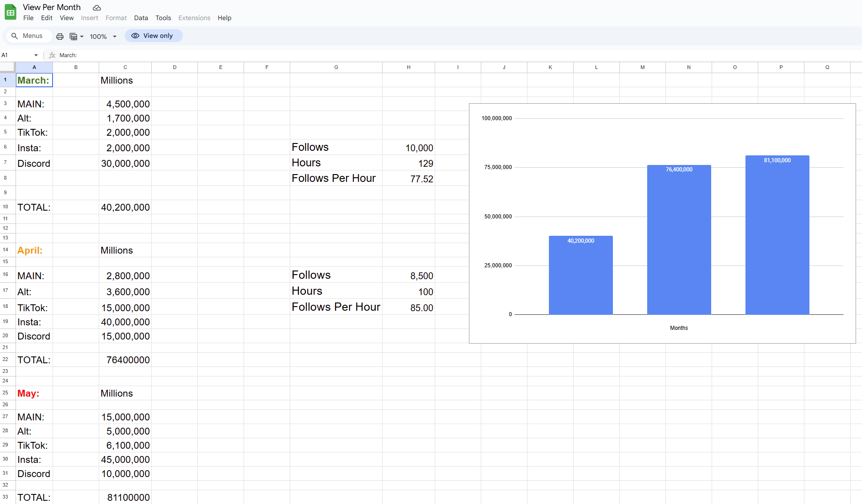862x504 pixels.
Task: Click the 81,100,000 chart bar
Action: (777, 235)
